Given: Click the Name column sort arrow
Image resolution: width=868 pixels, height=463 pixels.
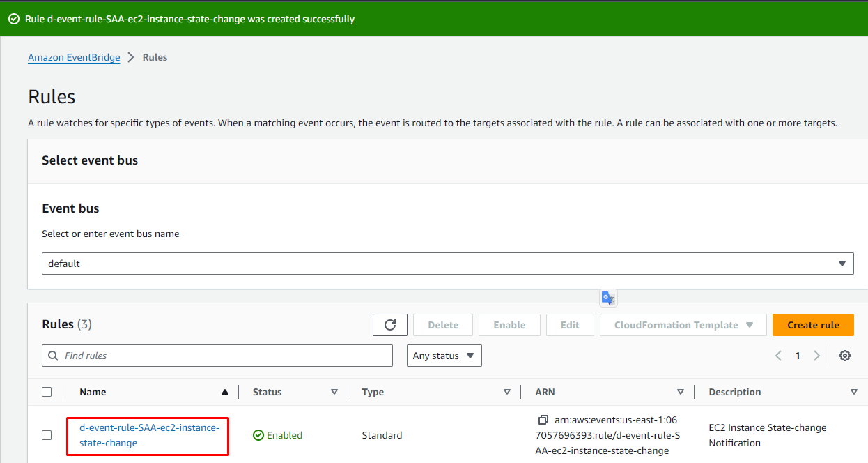Looking at the screenshot, I should 224,392.
